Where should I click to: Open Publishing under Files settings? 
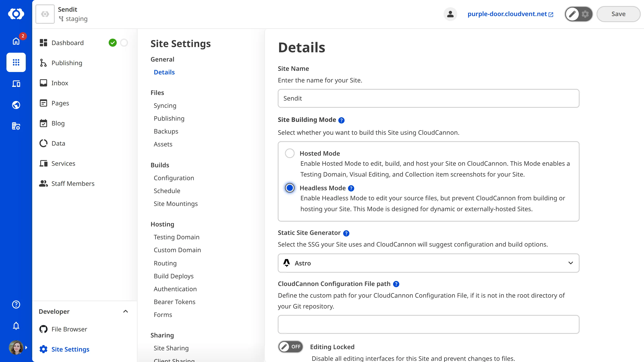pos(169,118)
